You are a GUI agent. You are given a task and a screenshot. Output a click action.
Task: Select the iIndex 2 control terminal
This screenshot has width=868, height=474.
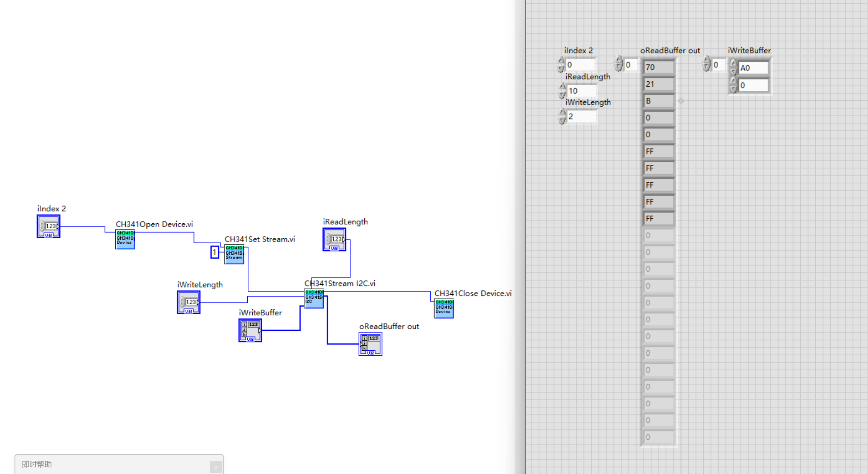(49, 226)
